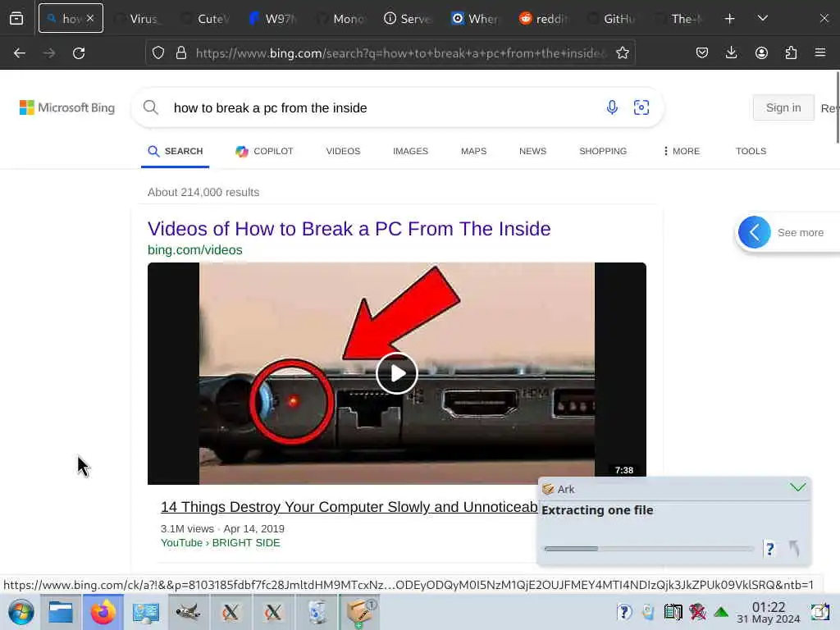
Task: Start voice search with microphone icon
Action: 612,107
